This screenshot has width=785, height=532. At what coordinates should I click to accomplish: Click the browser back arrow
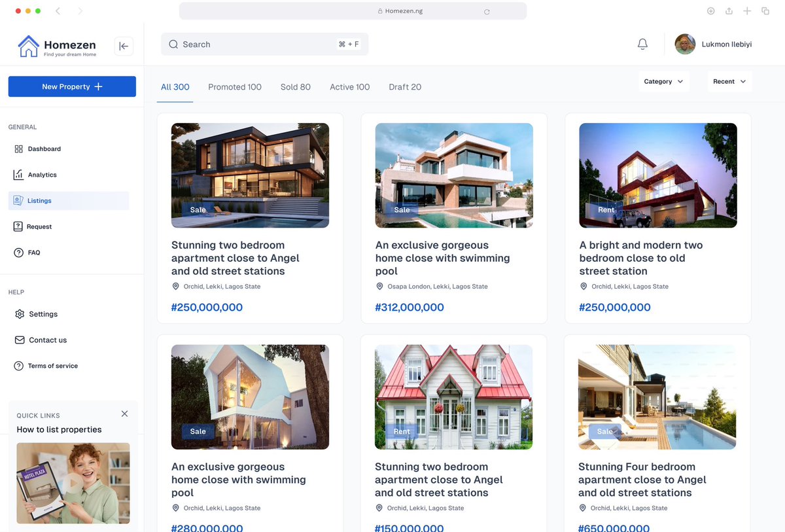click(x=58, y=11)
